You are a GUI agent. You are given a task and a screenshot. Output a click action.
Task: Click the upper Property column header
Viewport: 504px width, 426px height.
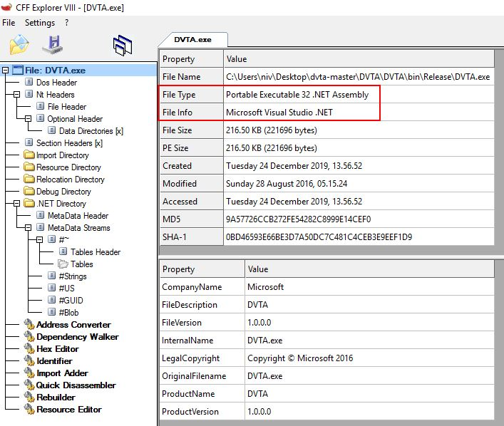pyautogui.click(x=192, y=59)
